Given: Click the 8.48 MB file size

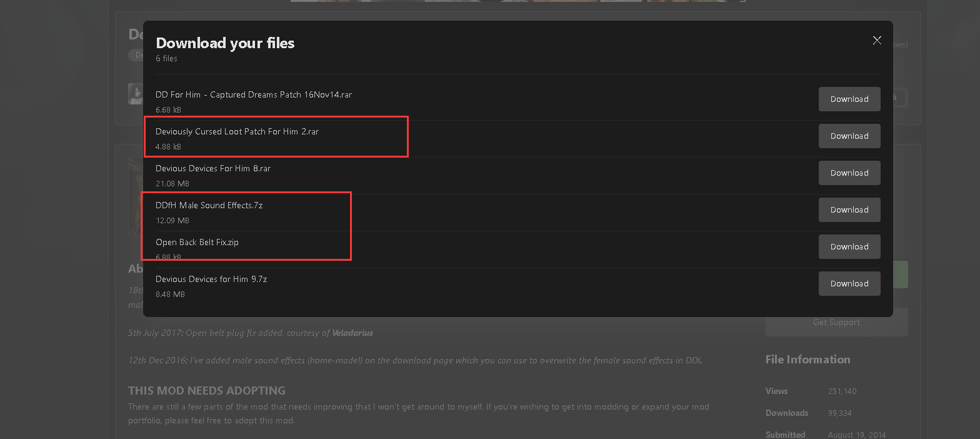Looking at the screenshot, I should tap(170, 295).
